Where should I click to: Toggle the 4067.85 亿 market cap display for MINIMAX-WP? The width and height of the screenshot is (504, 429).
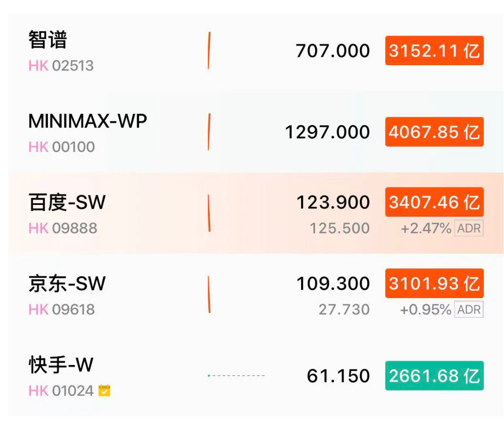434,132
